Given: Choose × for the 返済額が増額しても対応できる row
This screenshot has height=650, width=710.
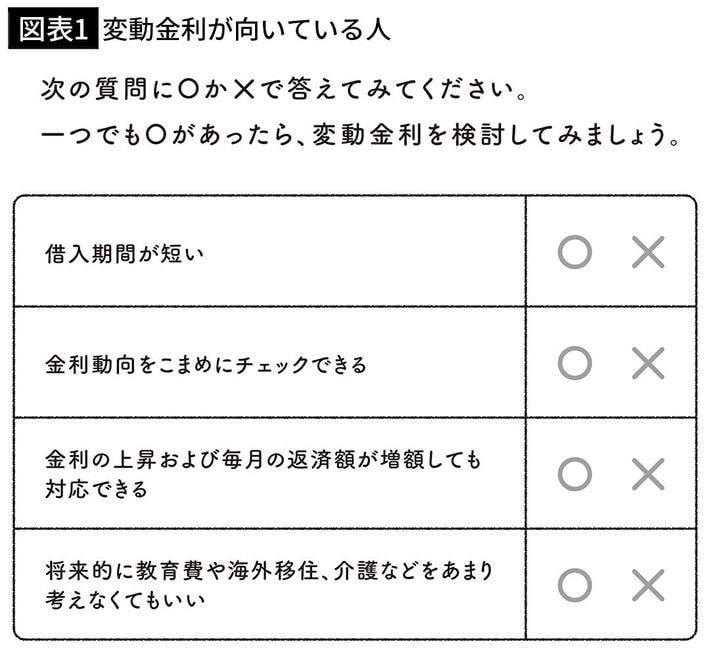Looking at the screenshot, I should point(648,474).
